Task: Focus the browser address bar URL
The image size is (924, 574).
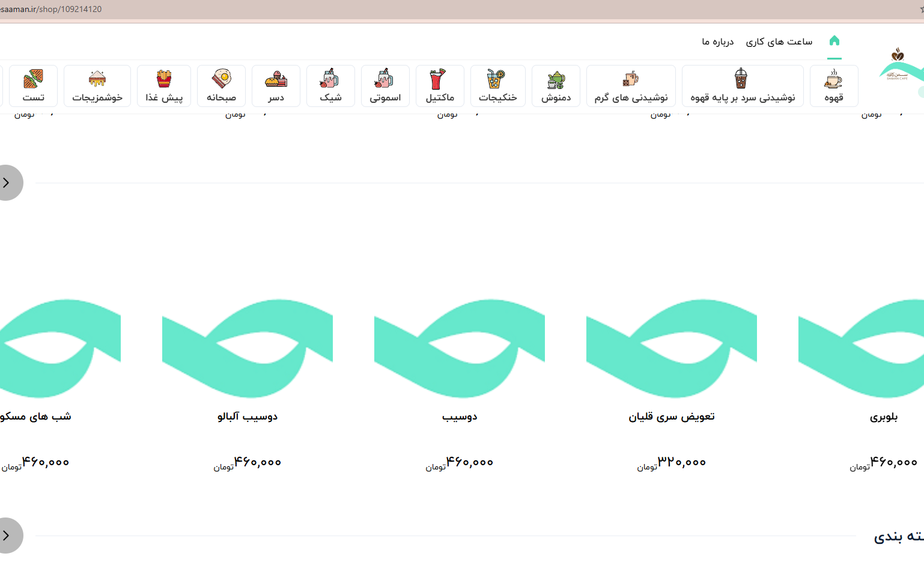Action: click(x=51, y=9)
